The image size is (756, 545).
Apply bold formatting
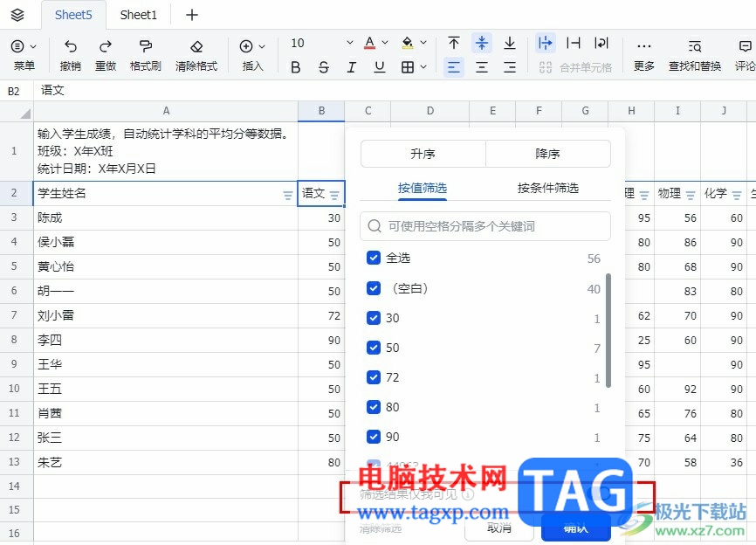(x=296, y=67)
